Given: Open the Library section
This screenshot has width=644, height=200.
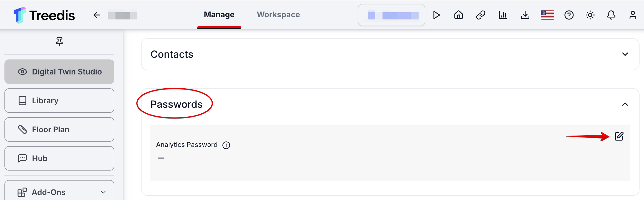Looking at the screenshot, I should (x=59, y=101).
